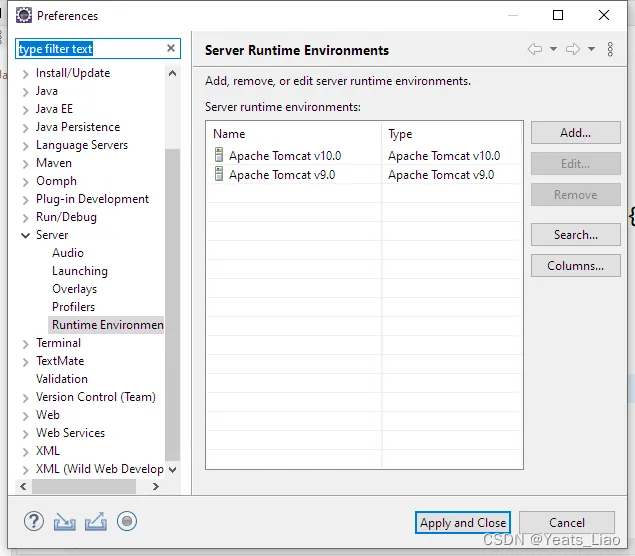Click the Columns... button
635x556 pixels.
click(575, 266)
